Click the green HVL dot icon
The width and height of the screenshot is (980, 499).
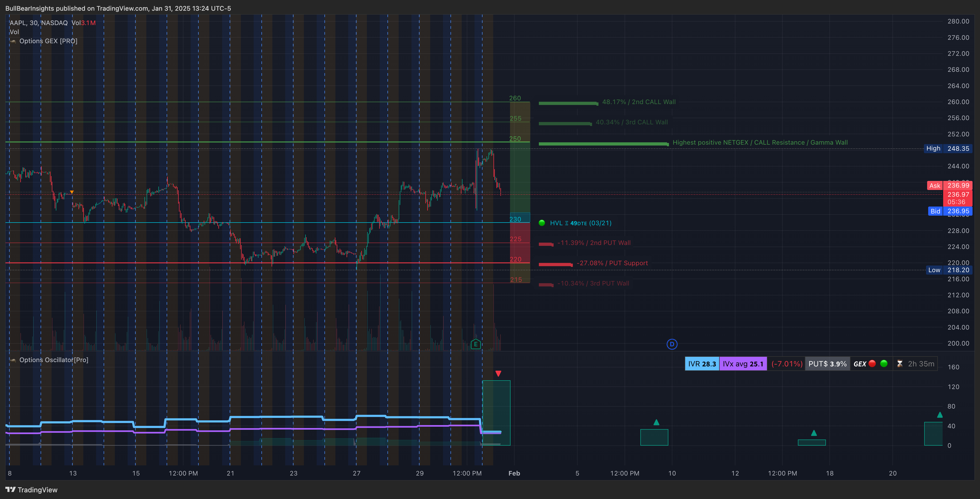click(542, 223)
